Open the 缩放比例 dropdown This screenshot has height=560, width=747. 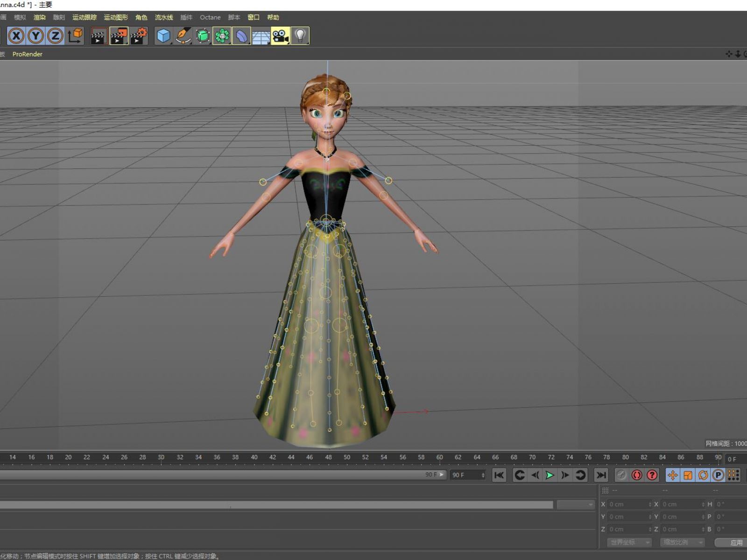(682, 542)
